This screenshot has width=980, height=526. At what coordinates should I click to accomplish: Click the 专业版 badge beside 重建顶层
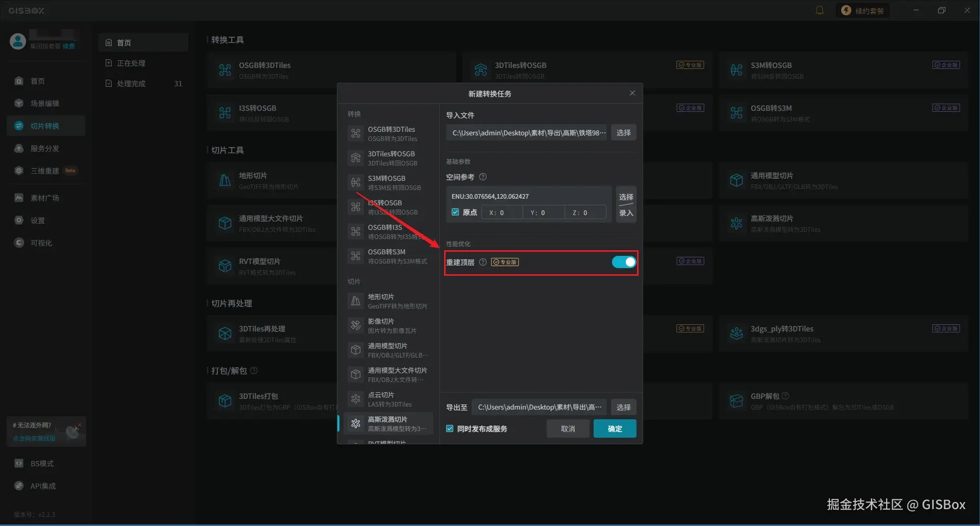(505, 262)
